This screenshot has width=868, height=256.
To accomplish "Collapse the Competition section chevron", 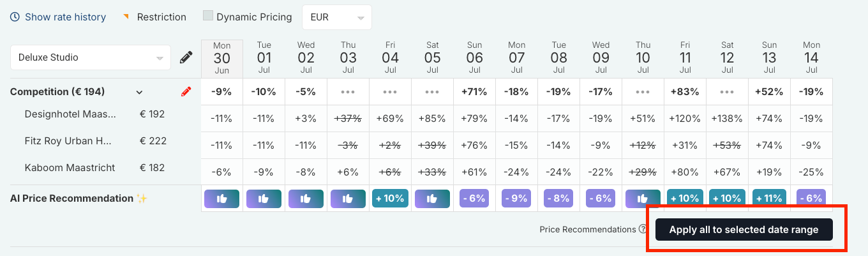I will 139,92.
